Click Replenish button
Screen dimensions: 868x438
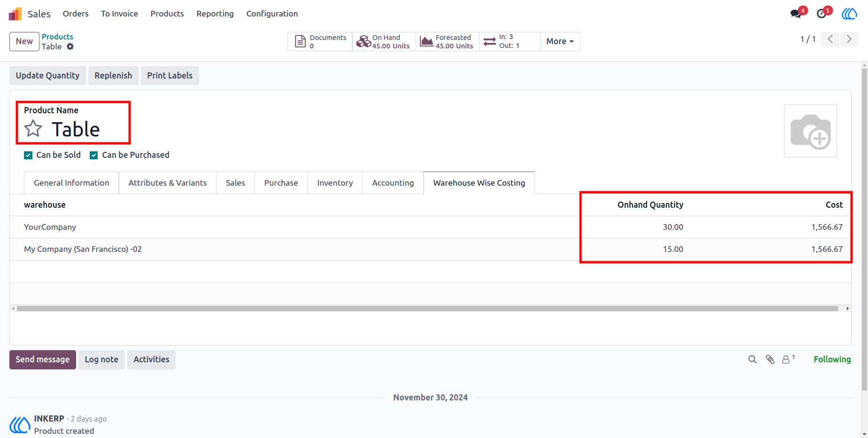(113, 76)
